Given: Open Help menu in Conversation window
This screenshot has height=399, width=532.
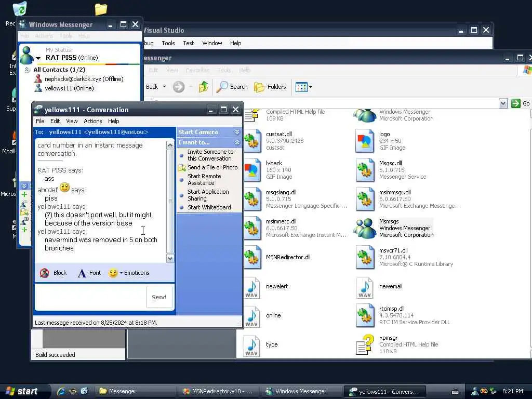Looking at the screenshot, I should coord(113,121).
